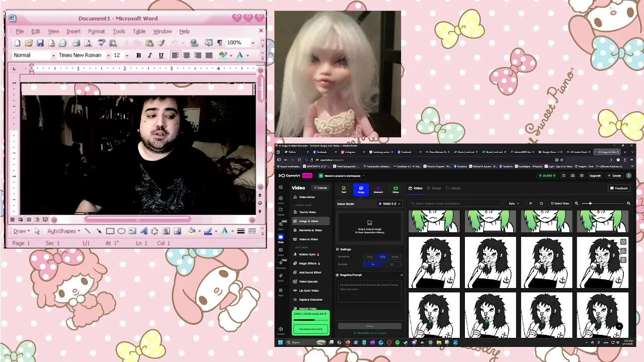
Task: Select 1080p resolution option in OpenArt
Action: coord(395,257)
